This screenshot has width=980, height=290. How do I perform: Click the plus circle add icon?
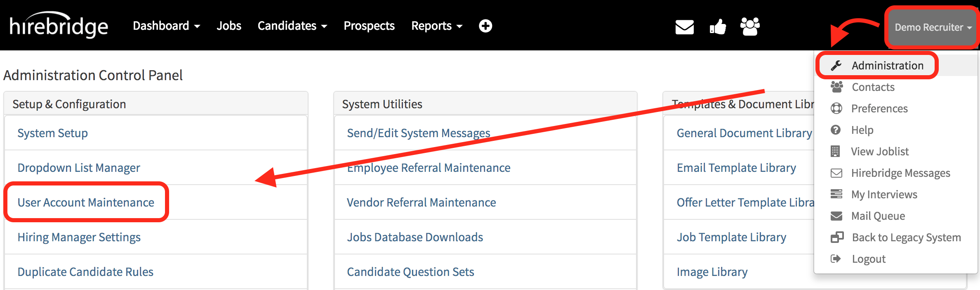tap(485, 26)
